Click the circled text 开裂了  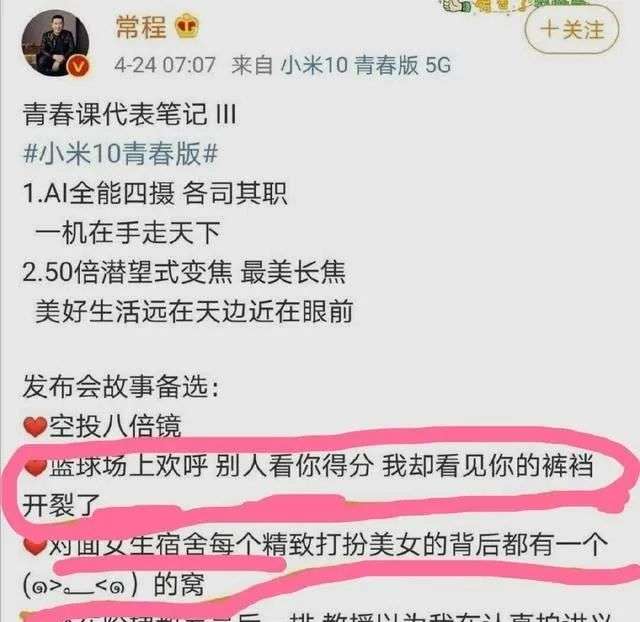(61, 506)
